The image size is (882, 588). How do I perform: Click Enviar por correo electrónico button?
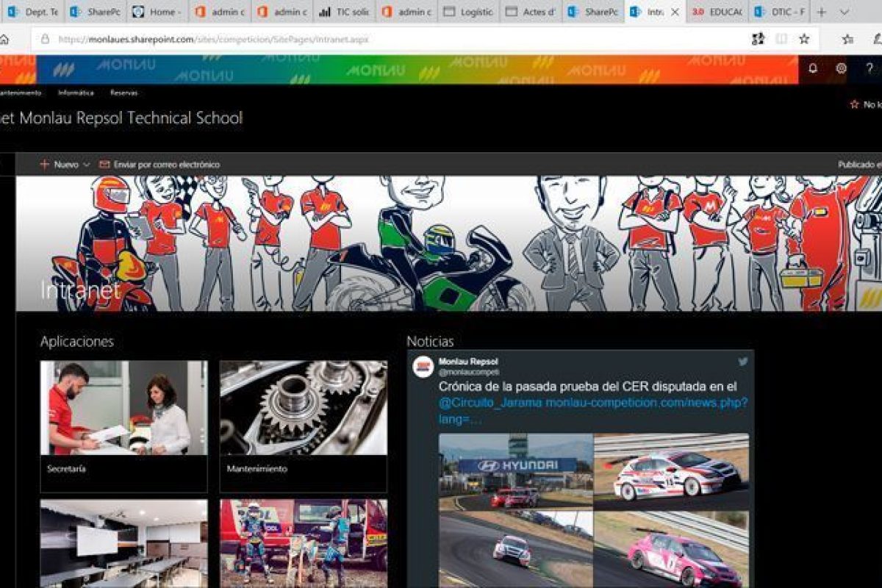[159, 165]
